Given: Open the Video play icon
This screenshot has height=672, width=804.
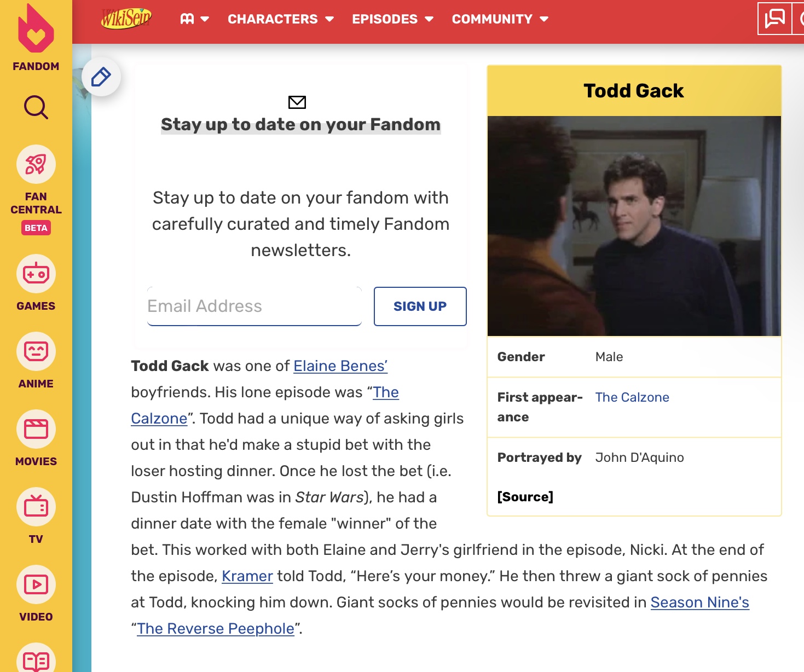Looking at the screenshot, I should click(x=36, y=584).
